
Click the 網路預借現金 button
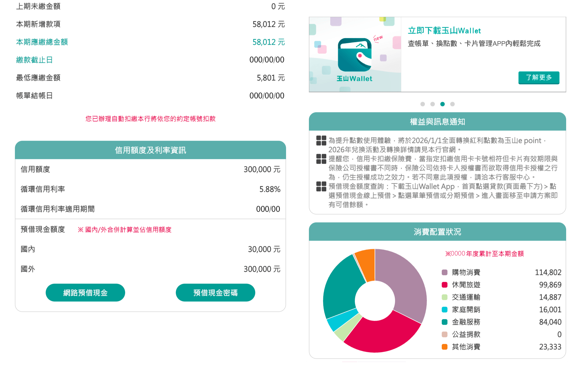(85, 292)
